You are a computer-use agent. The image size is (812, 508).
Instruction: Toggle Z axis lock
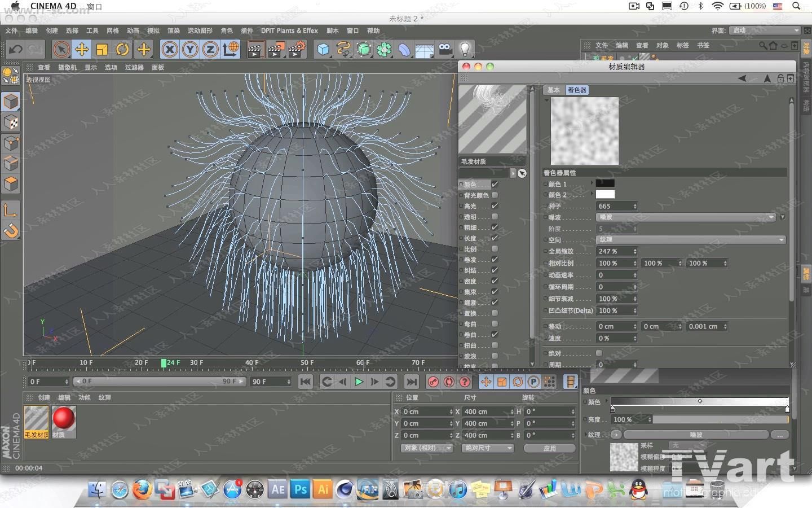210,50
